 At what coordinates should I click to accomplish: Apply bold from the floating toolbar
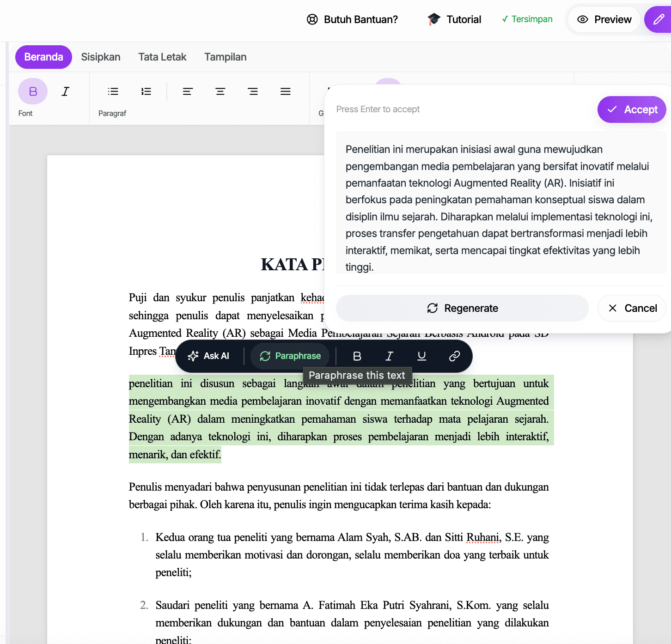[357, 356]
